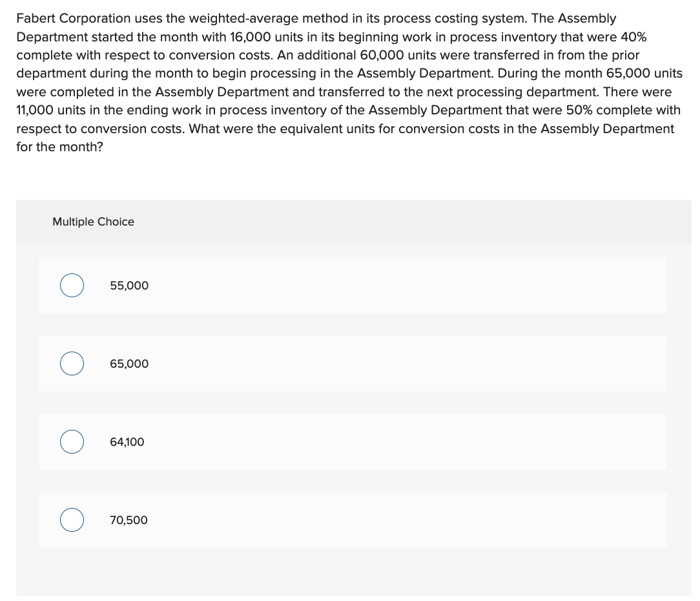Click the text label 55,000
700x601 pixels.
[129, 285]
